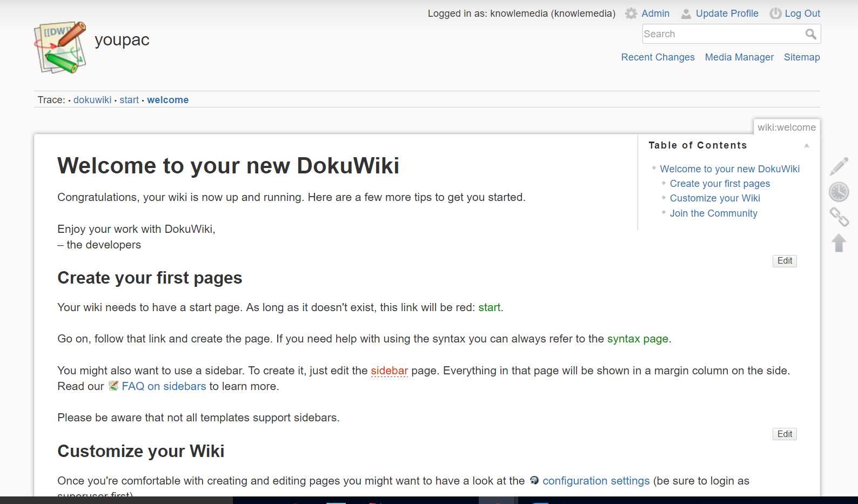Open Recent Changes
The width and height of the screenshot is (858, 504).
658,57
